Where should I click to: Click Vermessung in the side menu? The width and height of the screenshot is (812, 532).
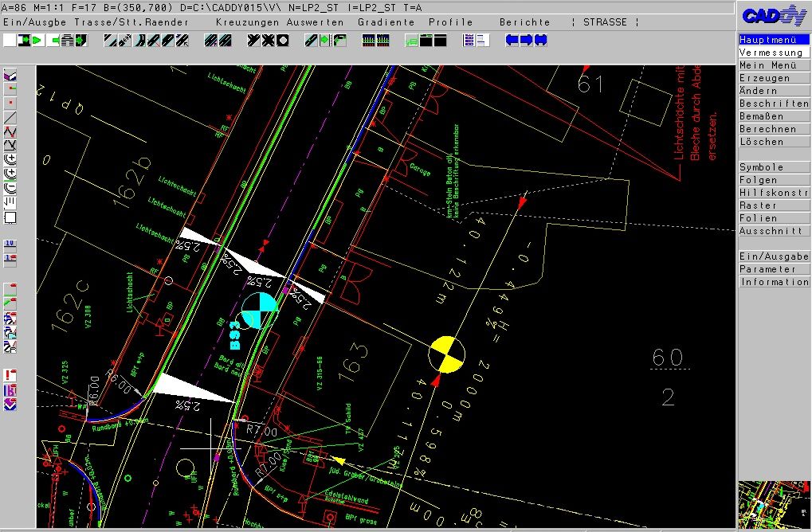774,53
